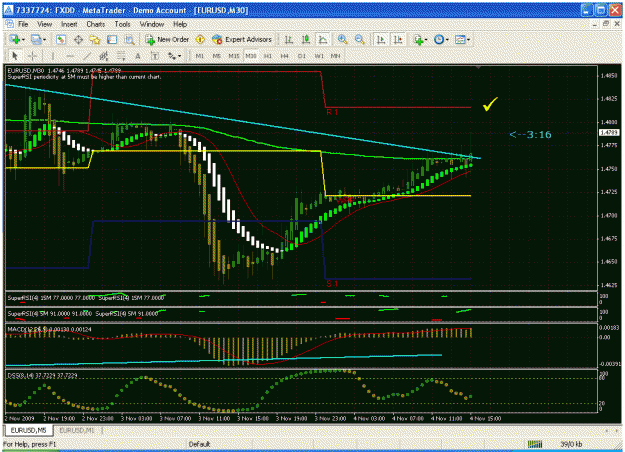Switch chart to line chart icon

323,39
